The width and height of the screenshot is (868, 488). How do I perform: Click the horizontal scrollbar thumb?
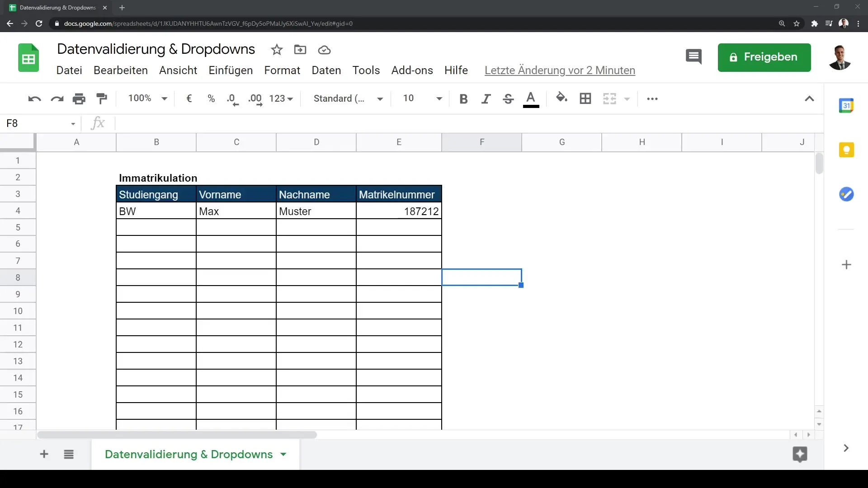[x=177, y=435]
